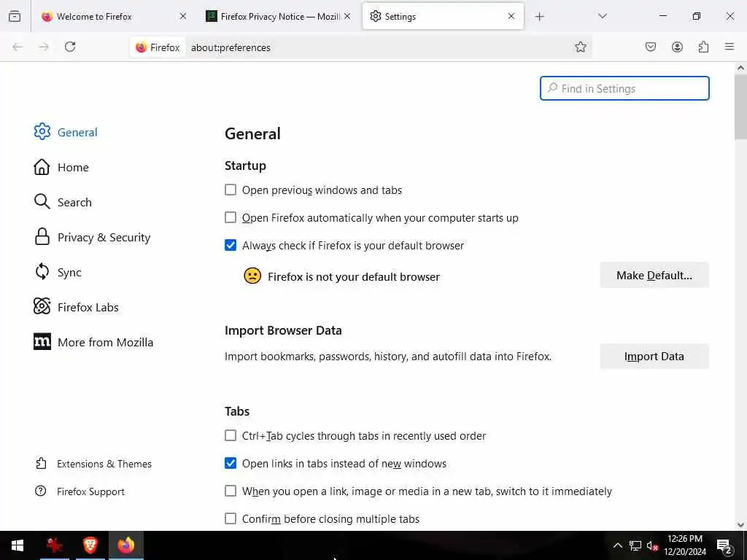Bookmark this page with the star icon
This screenshot has width=747, height=560.
click(580, 47)
